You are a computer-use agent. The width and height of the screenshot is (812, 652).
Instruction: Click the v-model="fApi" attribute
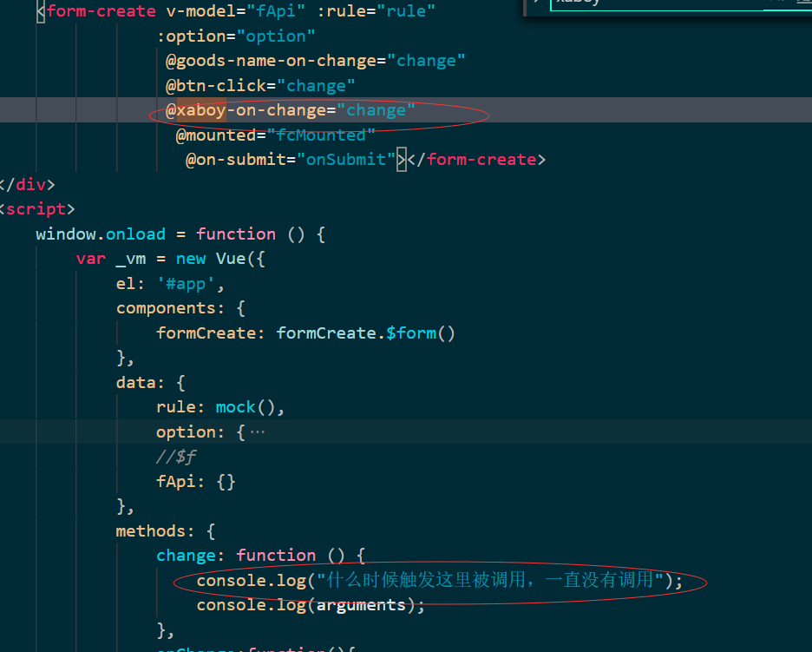(x=239, y=11)
